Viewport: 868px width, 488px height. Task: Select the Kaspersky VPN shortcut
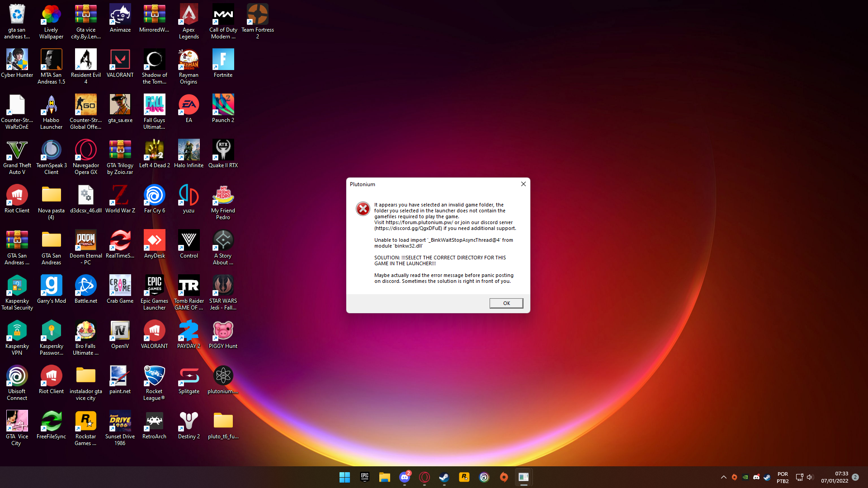coord(17,338)
